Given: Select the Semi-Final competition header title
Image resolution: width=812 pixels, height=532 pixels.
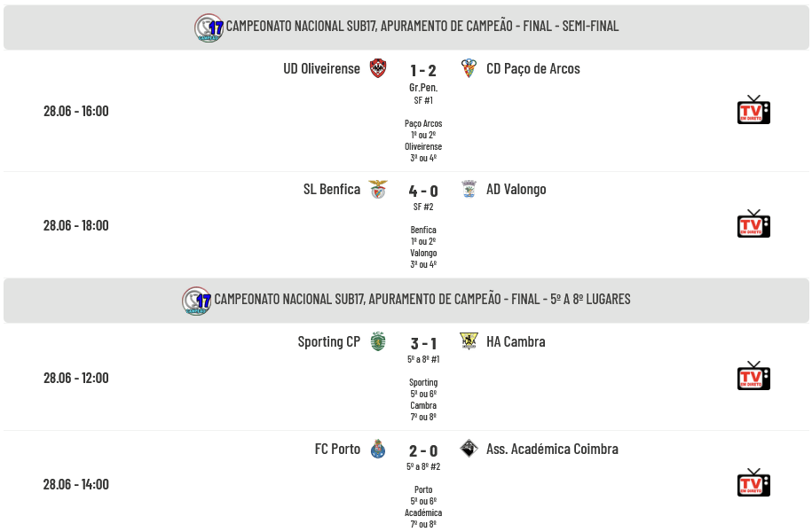Looking at the screenshot, I should [422, 26].
